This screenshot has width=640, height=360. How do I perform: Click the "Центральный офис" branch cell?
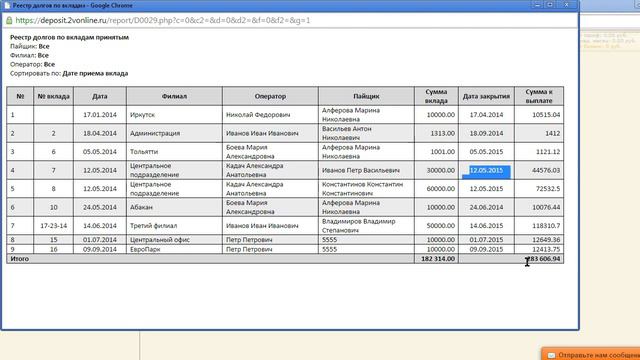pos(174,240)
